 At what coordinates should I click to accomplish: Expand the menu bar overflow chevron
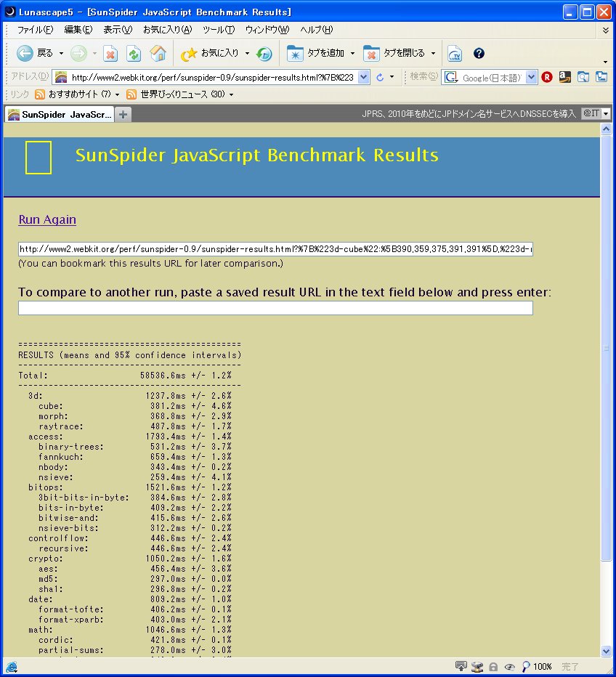(x=606, y=31)
